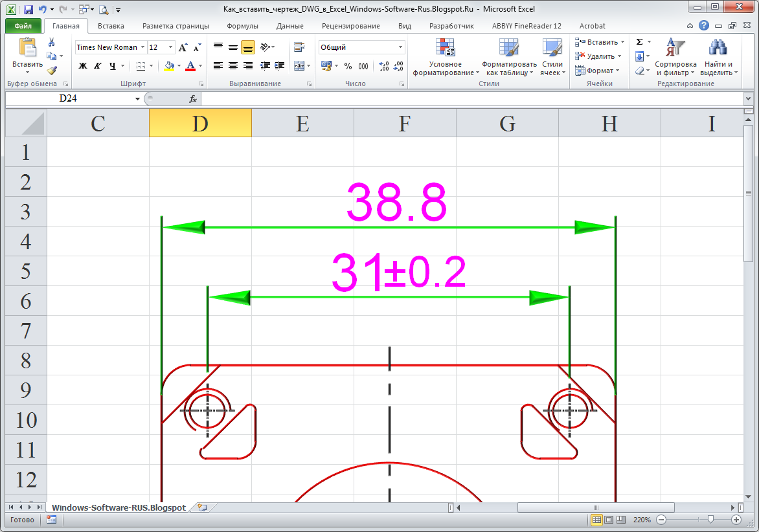Click the Cut scissors icon
759x532 pixels.
coord(52,43)
